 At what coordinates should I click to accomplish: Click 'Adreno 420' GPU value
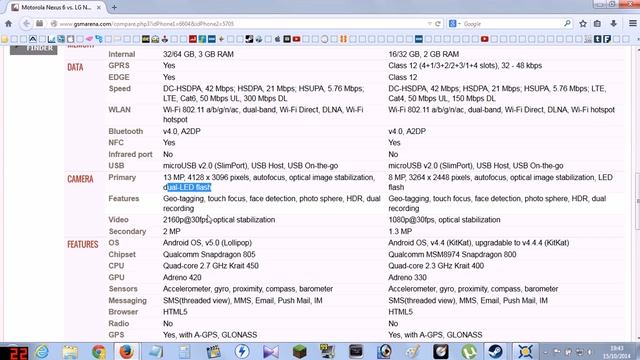(x=182, y=278)
